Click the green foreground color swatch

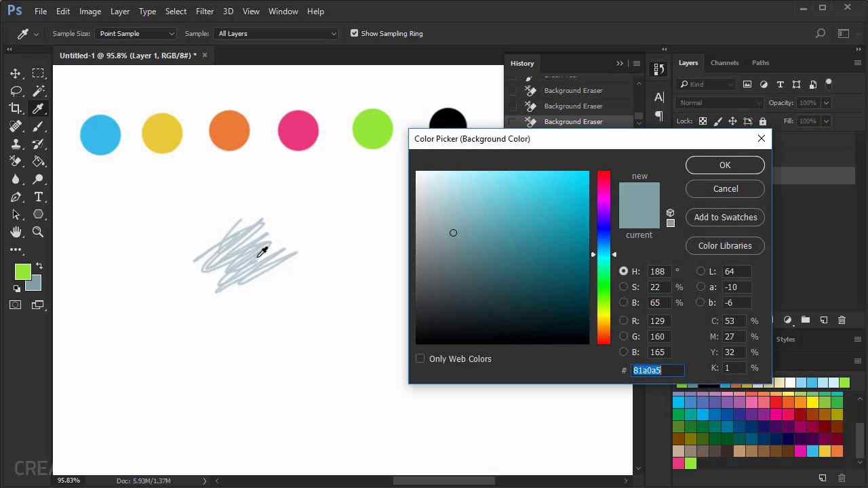click(22, 272)
